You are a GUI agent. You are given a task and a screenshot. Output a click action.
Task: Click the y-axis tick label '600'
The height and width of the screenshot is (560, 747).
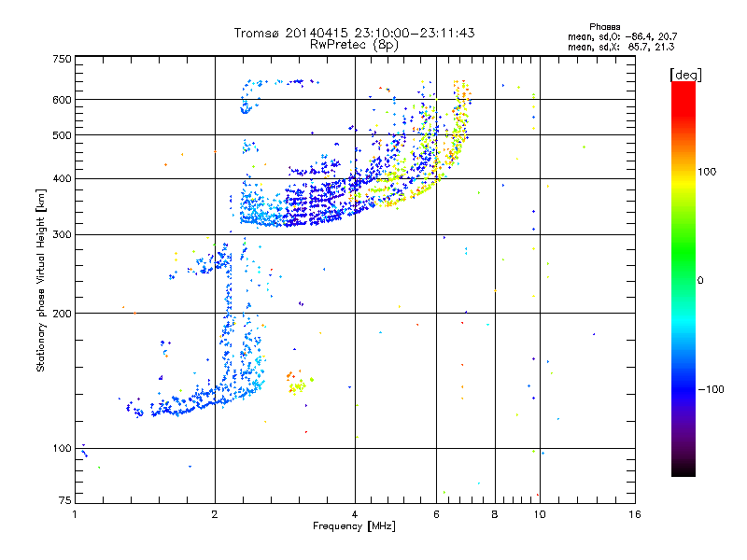(x=63, y=100)
